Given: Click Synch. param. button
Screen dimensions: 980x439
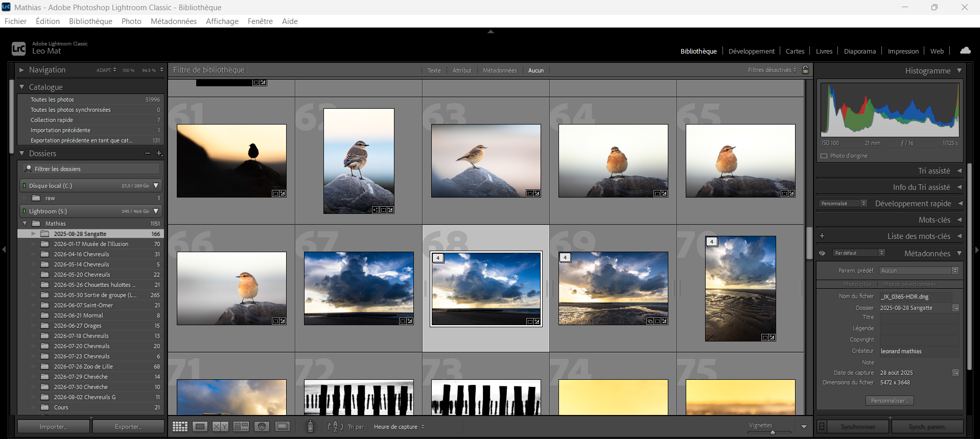Looking at the screenshot, I should [927, 427].
